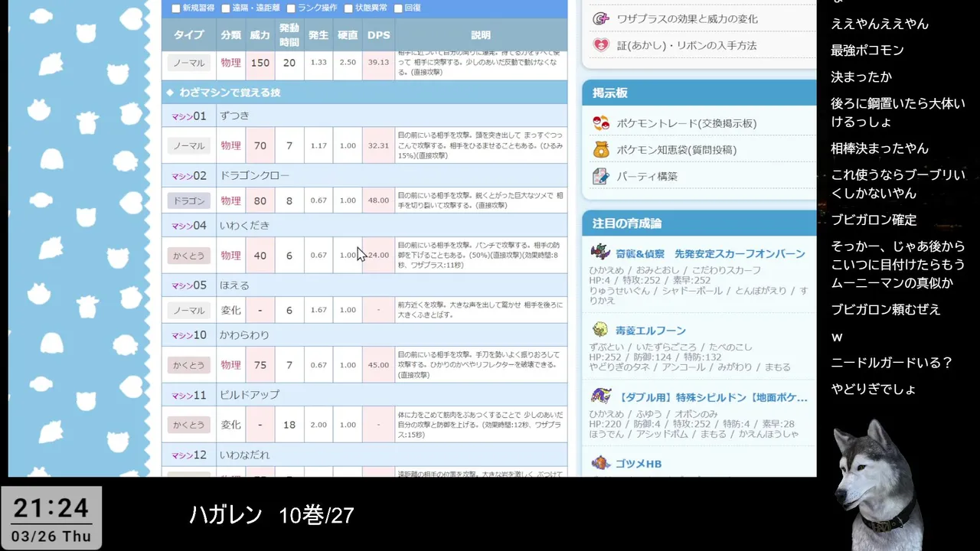Click かくとう type badge in ビルドアップ row
This screenshot has width=980, height=551.
coord(188,425)
